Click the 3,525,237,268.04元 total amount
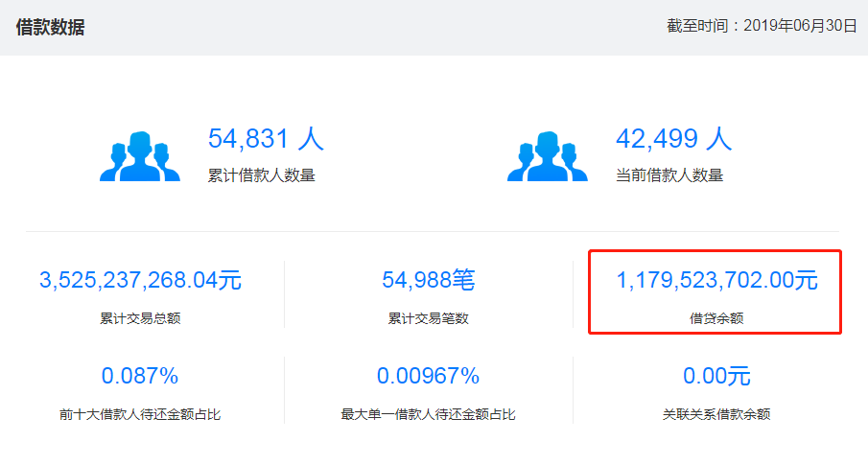Viewport: 868px width, 465px height. 140,280
